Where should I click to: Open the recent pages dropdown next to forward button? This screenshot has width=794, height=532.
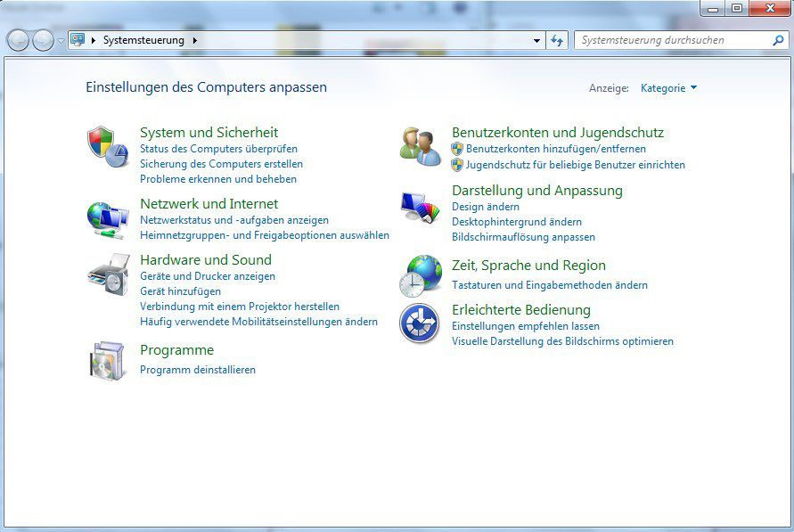(61, 41)
